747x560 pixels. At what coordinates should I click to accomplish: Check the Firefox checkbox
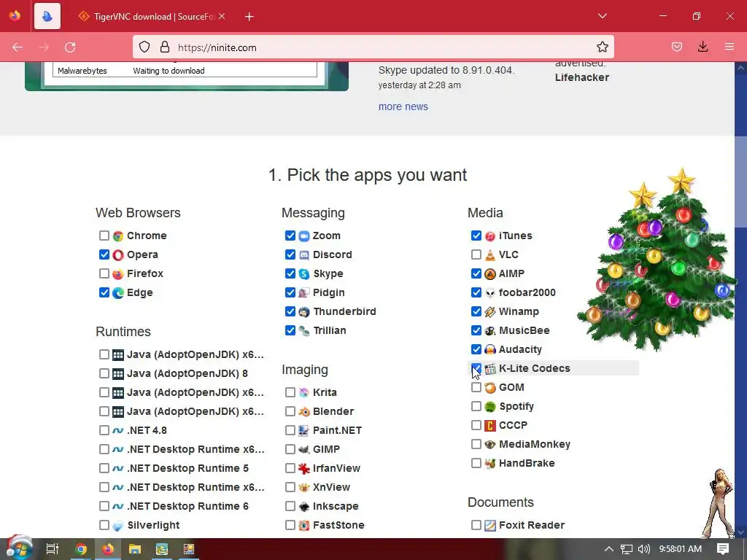click(x=104, y=273)
